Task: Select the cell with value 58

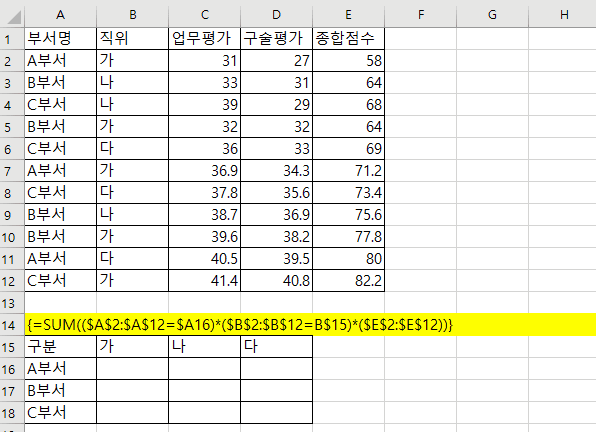Action: tap(348, 60)
